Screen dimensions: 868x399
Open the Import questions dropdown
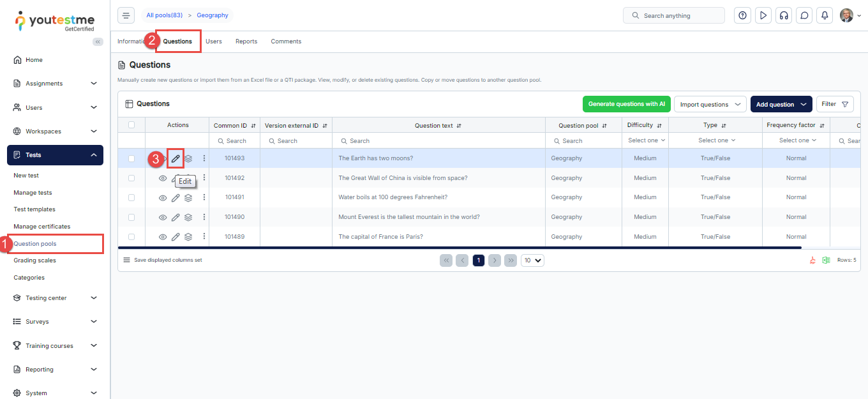[710, 104]
